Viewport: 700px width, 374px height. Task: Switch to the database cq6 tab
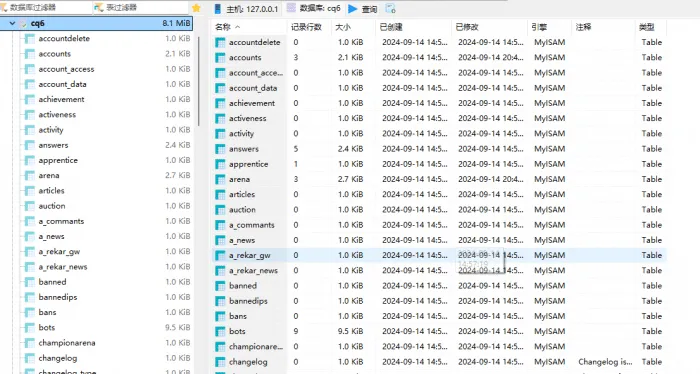click(x=314, y=8)
